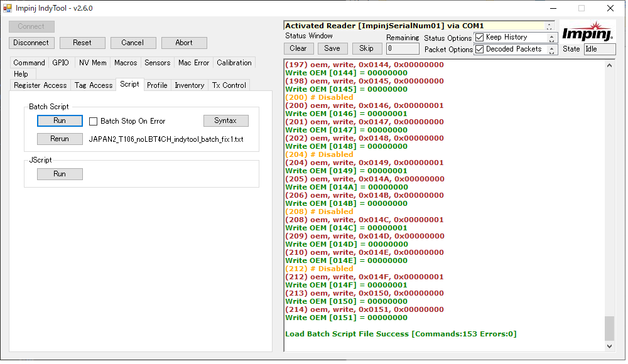Screen dimensions: 628x364
Task: Click log line "(212) # Disabled"
Action: 319,269
